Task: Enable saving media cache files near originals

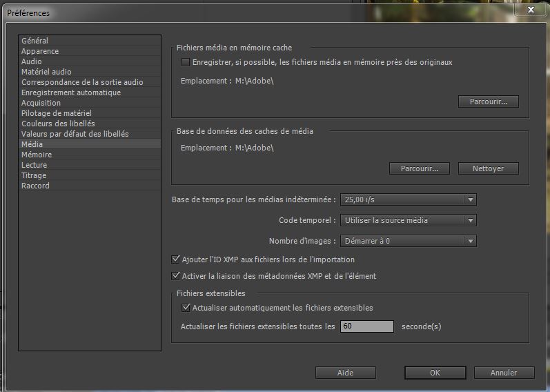Action: (x=186, y=63)
